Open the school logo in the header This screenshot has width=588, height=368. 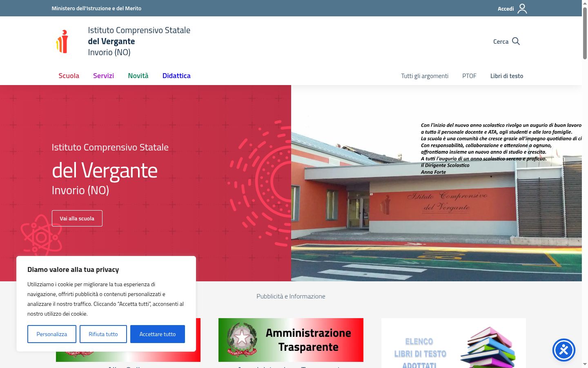coord(62,41)
